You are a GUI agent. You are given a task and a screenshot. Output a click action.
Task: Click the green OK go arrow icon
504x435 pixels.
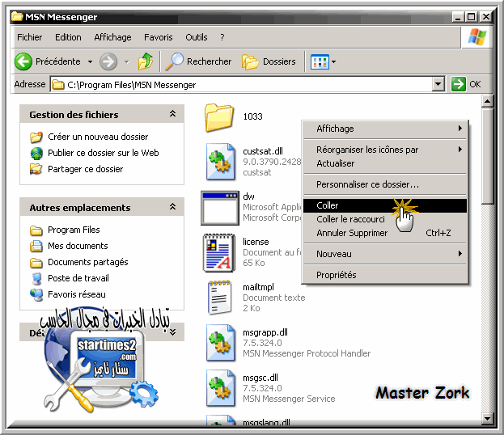coord(459,84)
